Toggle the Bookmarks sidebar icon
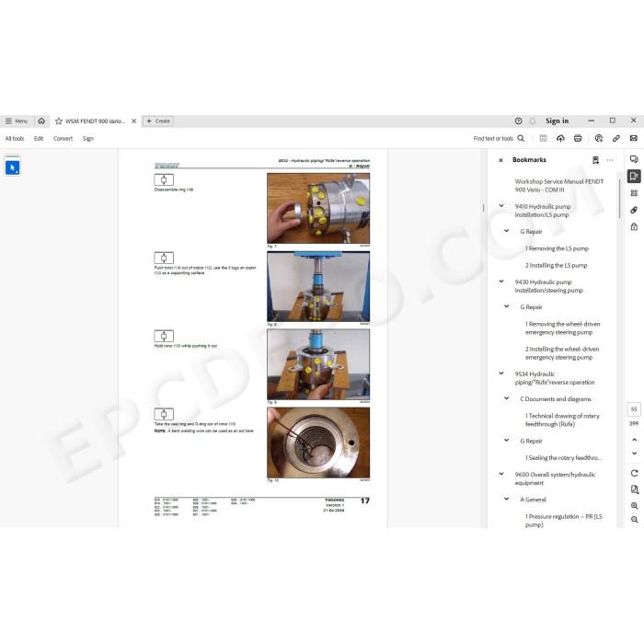The image size is (644, 644). [x=634, y=177]
